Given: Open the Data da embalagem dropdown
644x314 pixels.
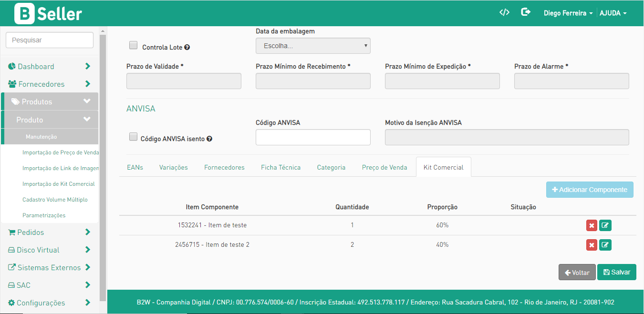Looking at the screenshot, I should click(x=313, y=46).
